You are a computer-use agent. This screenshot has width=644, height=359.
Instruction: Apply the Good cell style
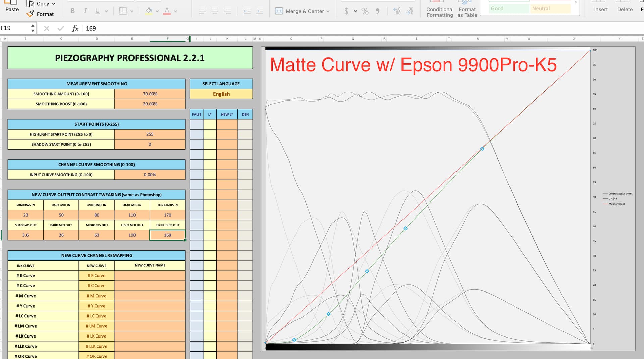tap(508, 9)
